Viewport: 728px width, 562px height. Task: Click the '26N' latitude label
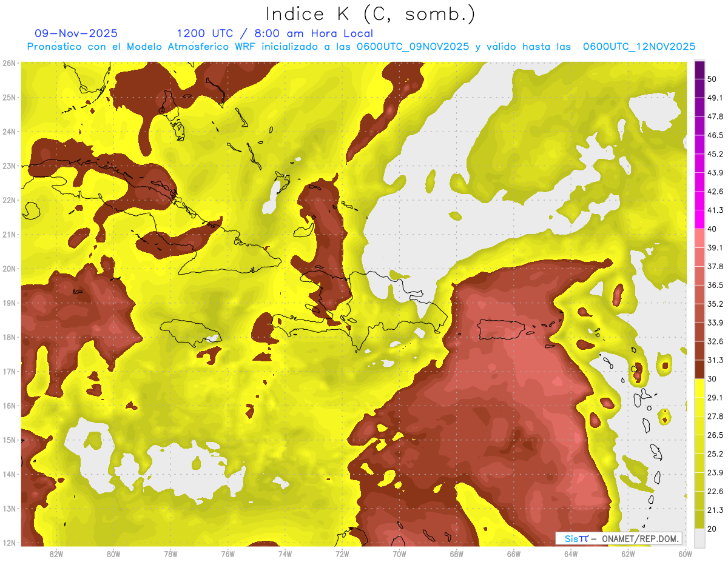coord(8,63)
